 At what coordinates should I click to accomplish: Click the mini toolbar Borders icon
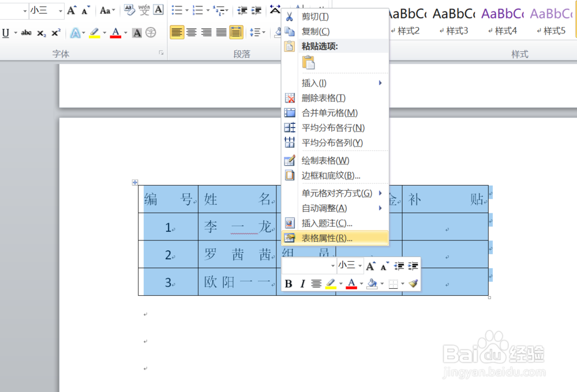(394, 284)
